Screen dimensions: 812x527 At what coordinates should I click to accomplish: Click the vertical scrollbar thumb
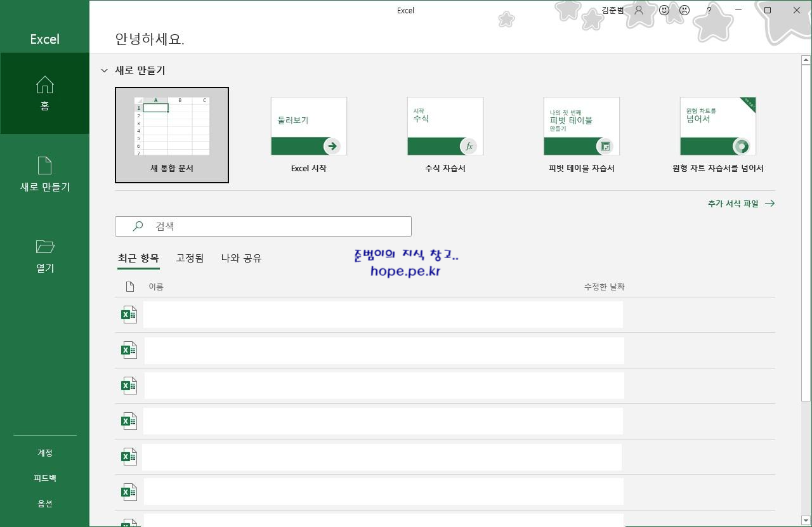806,234
